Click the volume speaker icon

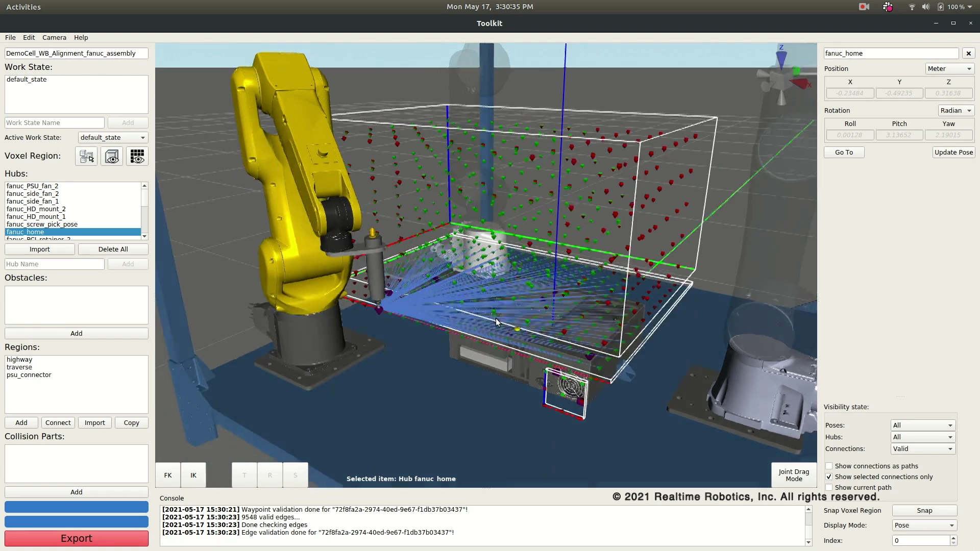(926, 7)
